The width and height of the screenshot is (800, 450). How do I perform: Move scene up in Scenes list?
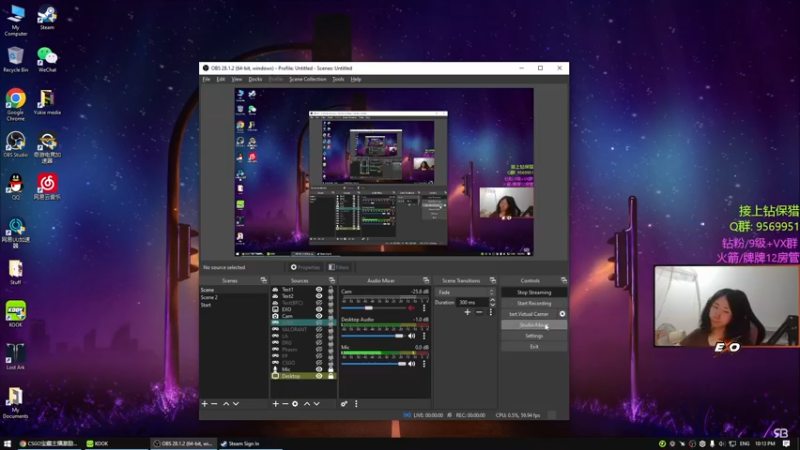tap(226, 404)
